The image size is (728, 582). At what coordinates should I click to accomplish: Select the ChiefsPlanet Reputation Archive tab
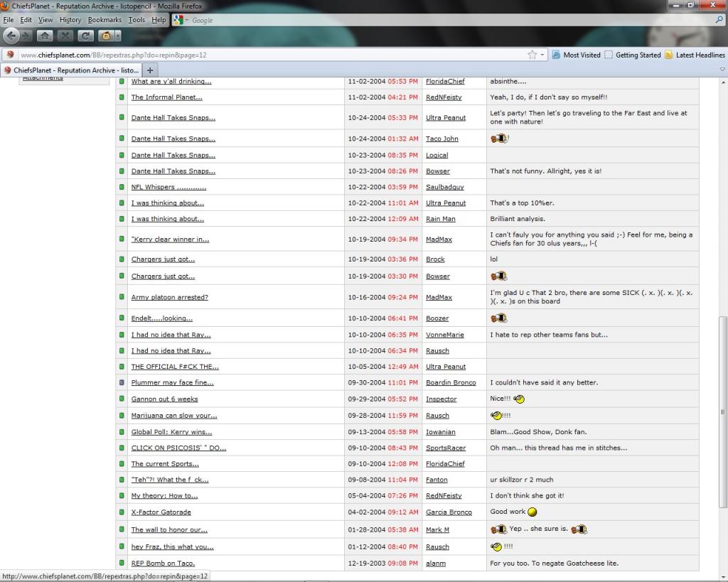pos(71,70)
